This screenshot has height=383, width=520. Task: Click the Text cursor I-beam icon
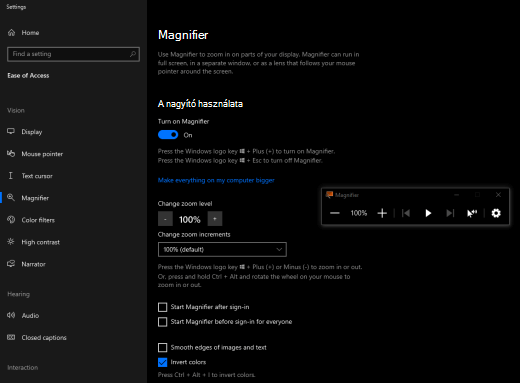point(11,176)
